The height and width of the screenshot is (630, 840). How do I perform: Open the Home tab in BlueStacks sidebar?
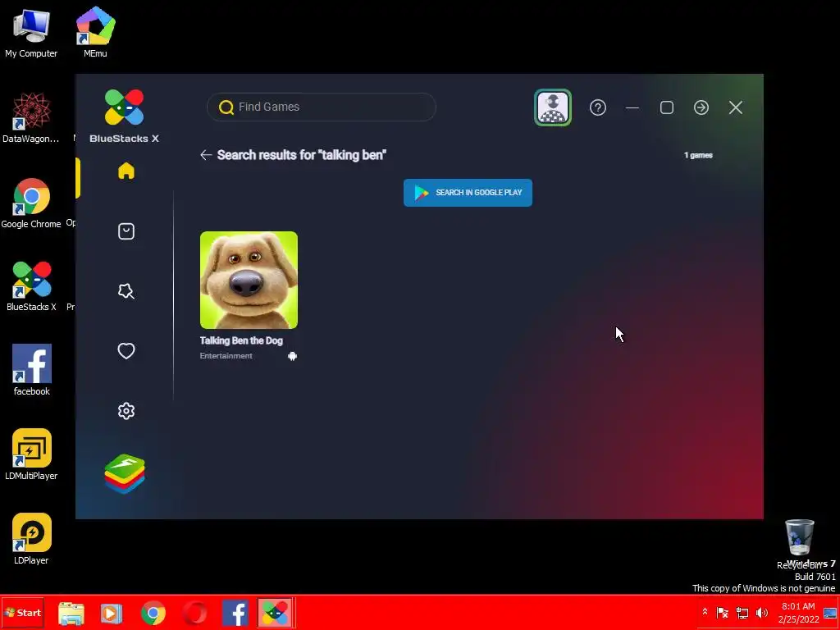pyautogui.click(x=126, y=171)
